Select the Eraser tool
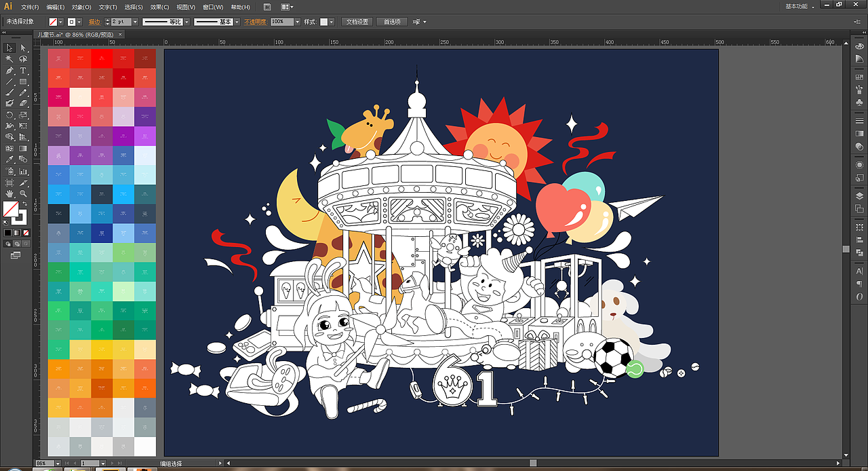Image resolution: width=868 pixels, height=471 pixels. click(23, 103)
